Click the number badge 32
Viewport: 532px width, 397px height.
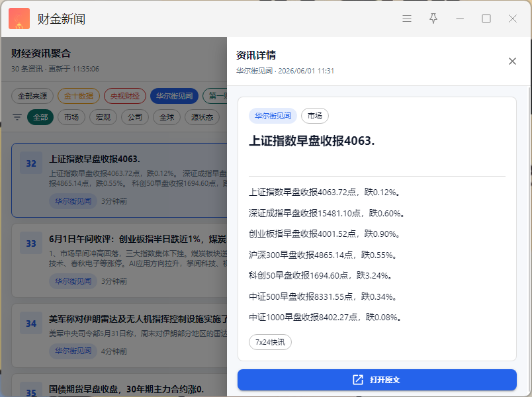click(31, 163)
